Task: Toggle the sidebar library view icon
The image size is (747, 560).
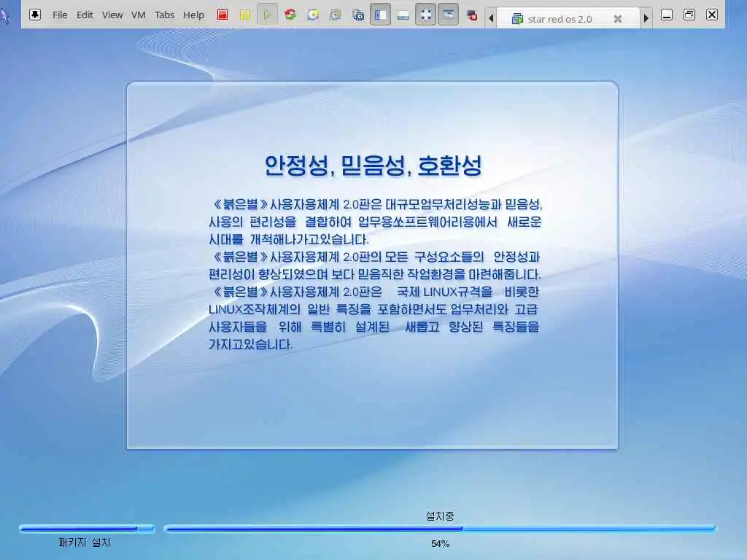Action: (x=380, y=15)
